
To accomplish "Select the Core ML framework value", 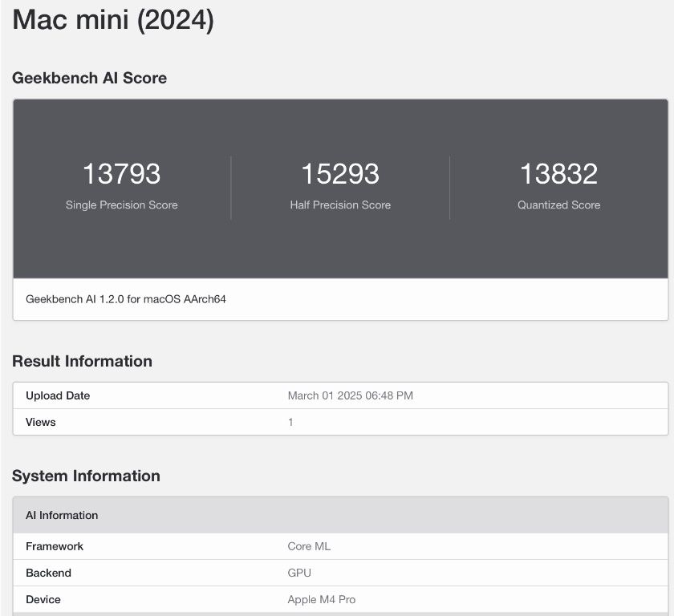I will [309, 546].
